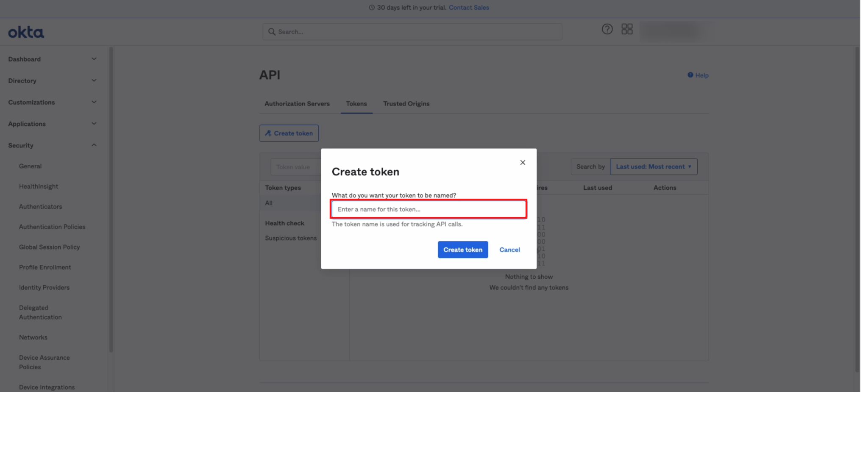The image size is (868, 468).
Task: Open Authenticators in the sidebar
Action: (x=40, y=207)
